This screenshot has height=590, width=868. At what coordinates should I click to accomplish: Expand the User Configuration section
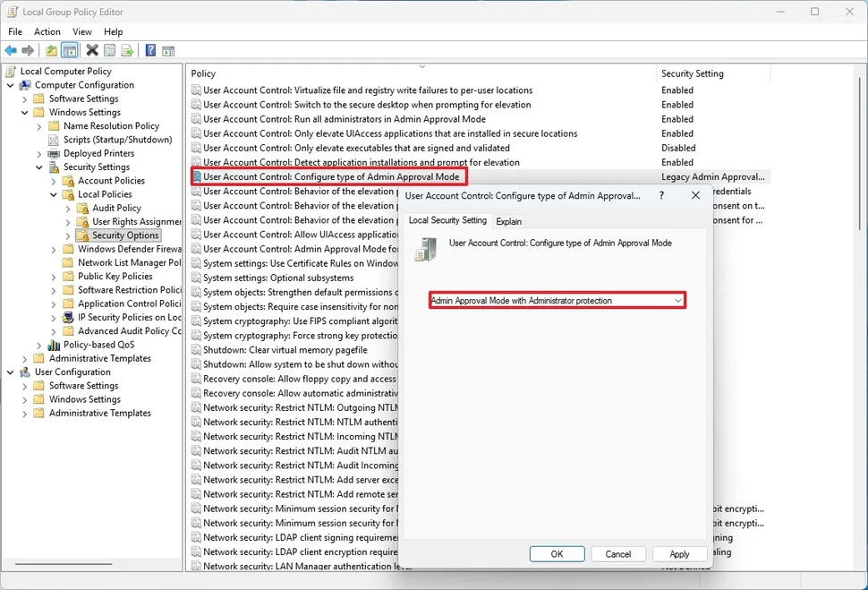[x=9, y=372]
